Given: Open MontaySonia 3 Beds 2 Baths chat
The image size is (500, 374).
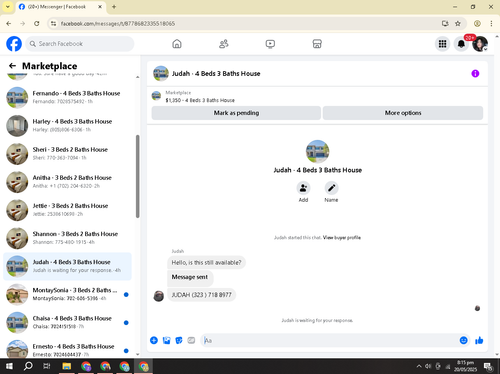Looking at the screenshot, I should pos(67,294).
